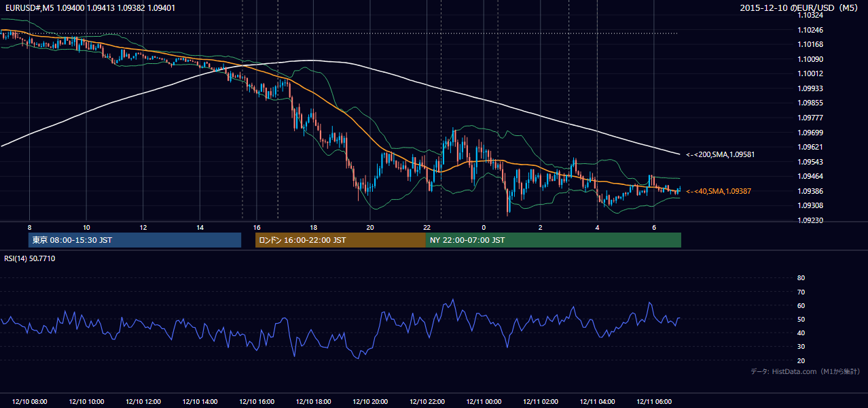
Task: Click price axis label 1.10012
Action: [x=809, y=73]
